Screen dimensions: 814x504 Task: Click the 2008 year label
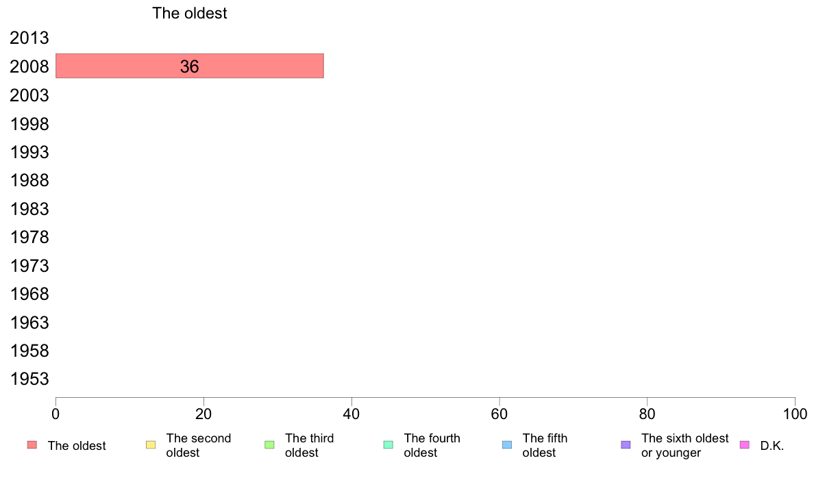29,66
